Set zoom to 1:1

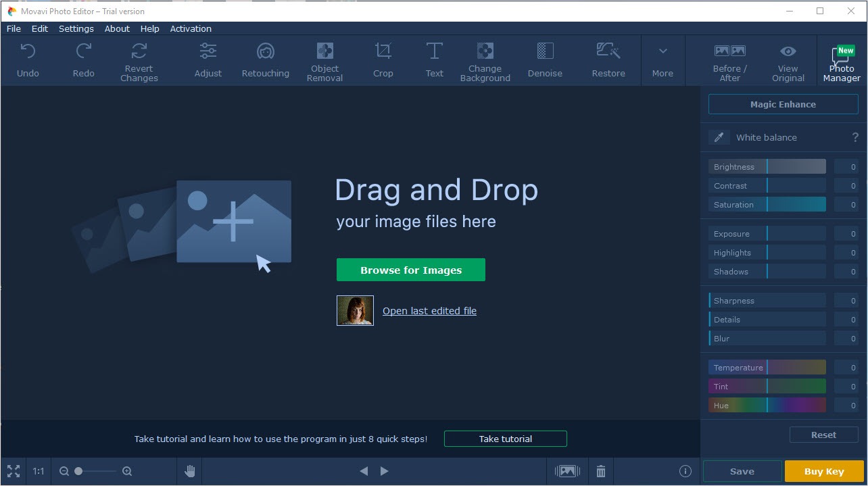point(39,471)
